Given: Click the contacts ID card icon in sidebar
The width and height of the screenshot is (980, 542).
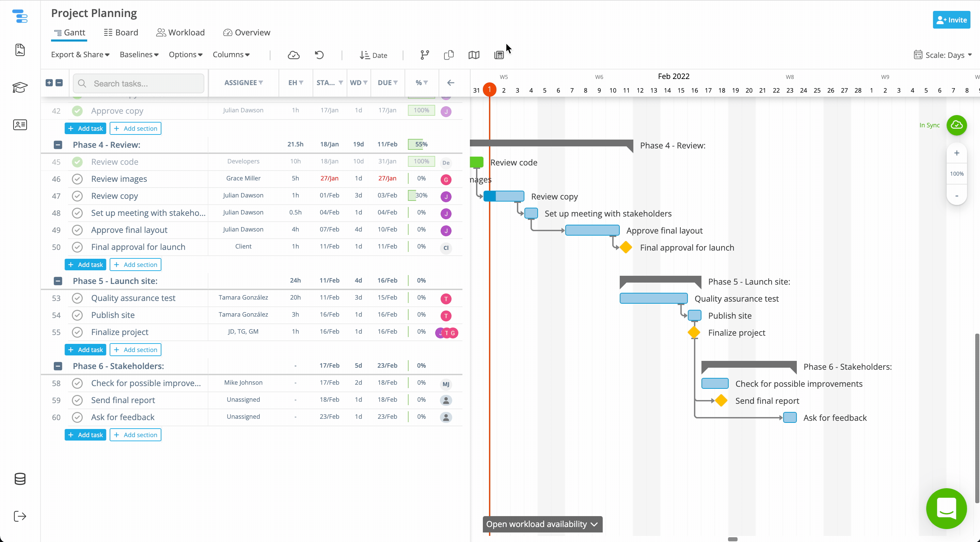Looking at the screenshot, I should pyautogui.click(x=20, y=125).
